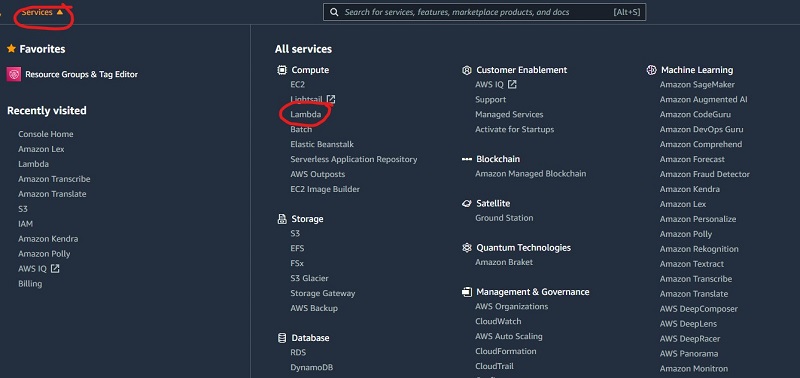Open Lightsail under Compute
The width and height of the screenshot is (800, 378).
click(x=307, y=99)
